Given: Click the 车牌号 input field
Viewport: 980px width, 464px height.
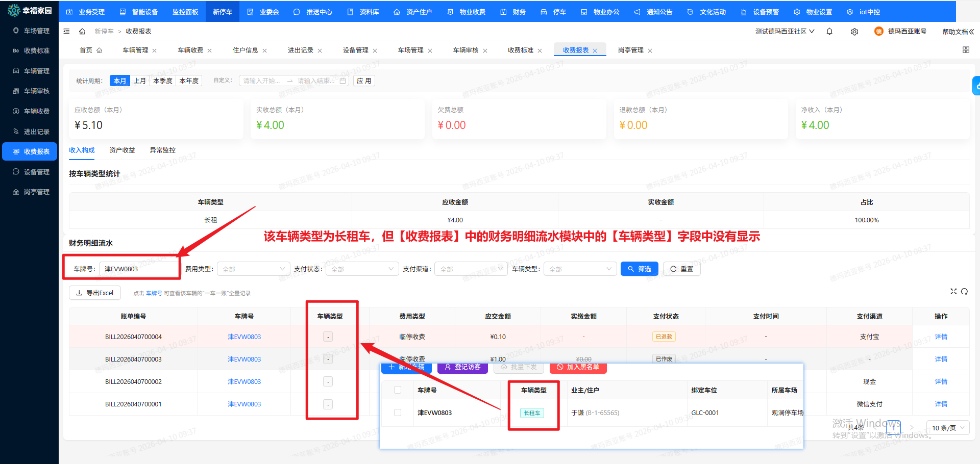Looking at the screenshot, I should coord(138,269).
